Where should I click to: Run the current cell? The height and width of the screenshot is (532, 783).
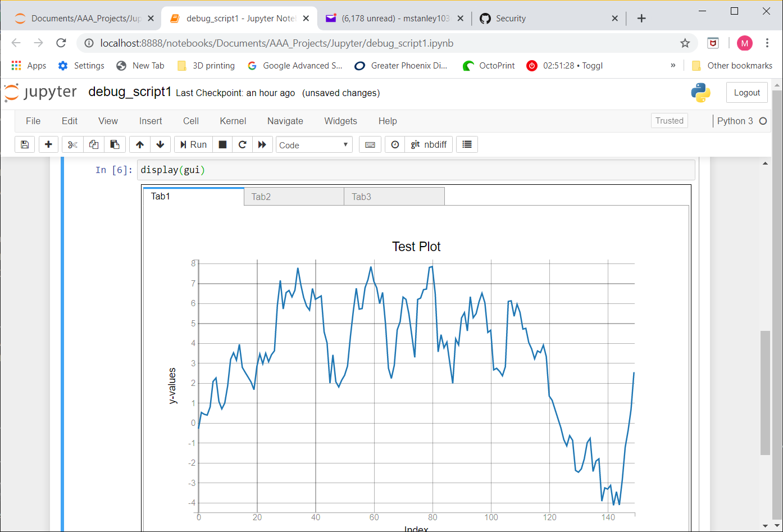coord(193,144)
